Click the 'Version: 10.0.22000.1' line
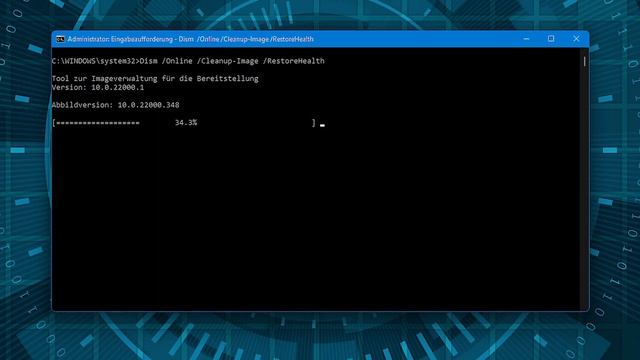The image size is (640, 360). click(x=98, y=87)
